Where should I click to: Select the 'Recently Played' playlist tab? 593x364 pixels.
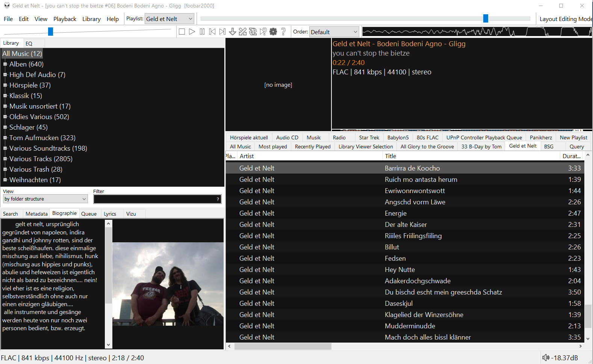(x=313, y=147)
